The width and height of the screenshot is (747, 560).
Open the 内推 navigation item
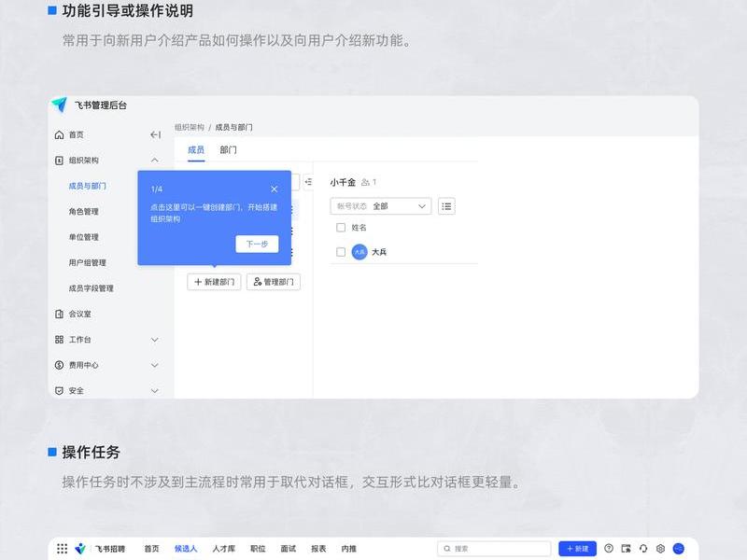348,549
